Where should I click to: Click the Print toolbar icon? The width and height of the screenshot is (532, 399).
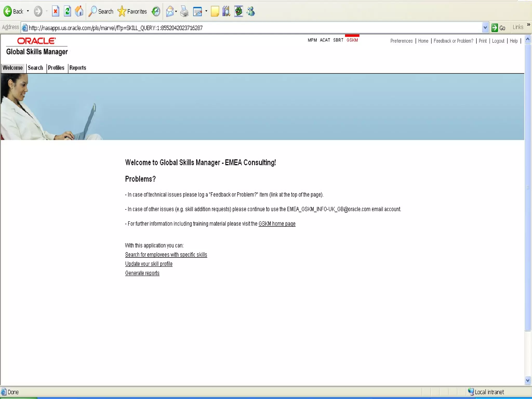coord(184,11)
